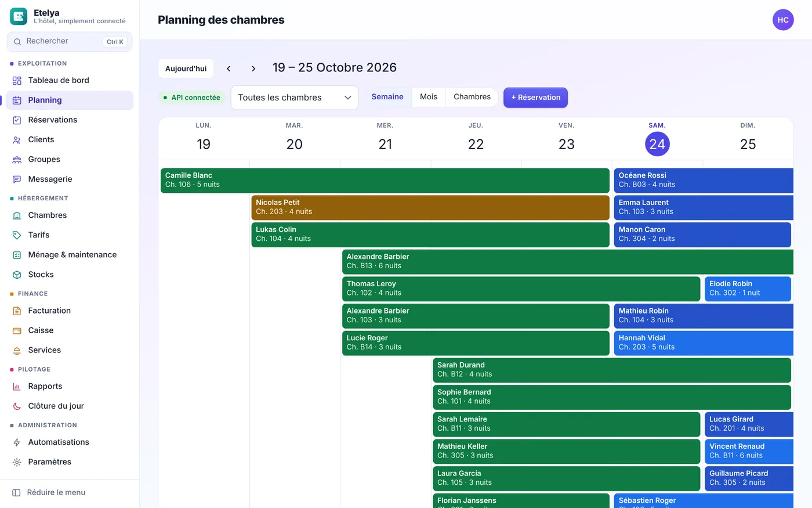Click the Rapports chart icon
This screenshot has height=508, width=812.
point(17,387)
